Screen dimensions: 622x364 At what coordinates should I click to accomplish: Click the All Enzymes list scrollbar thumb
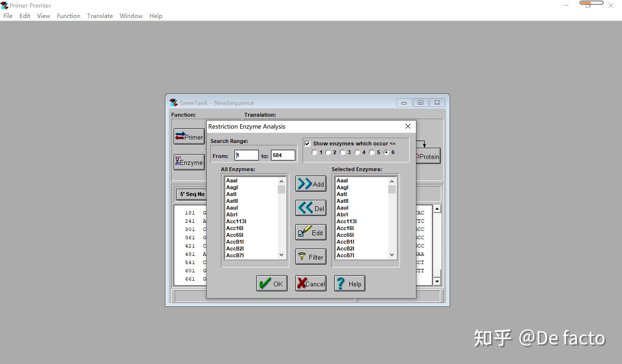pos(281,189)
